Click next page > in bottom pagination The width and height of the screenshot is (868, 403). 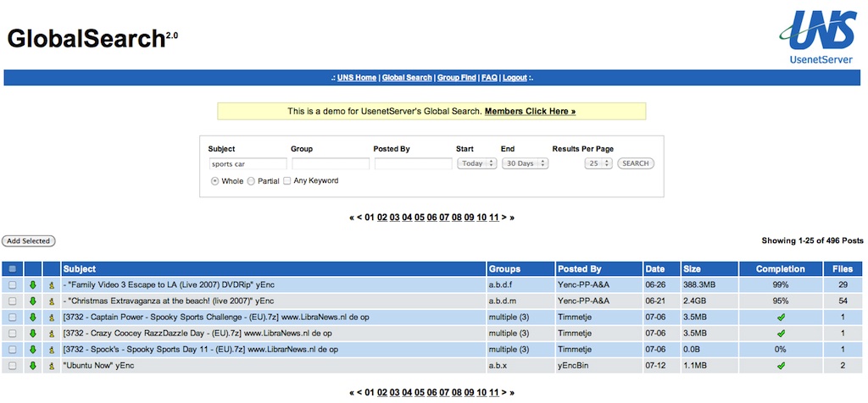(504, 393)
